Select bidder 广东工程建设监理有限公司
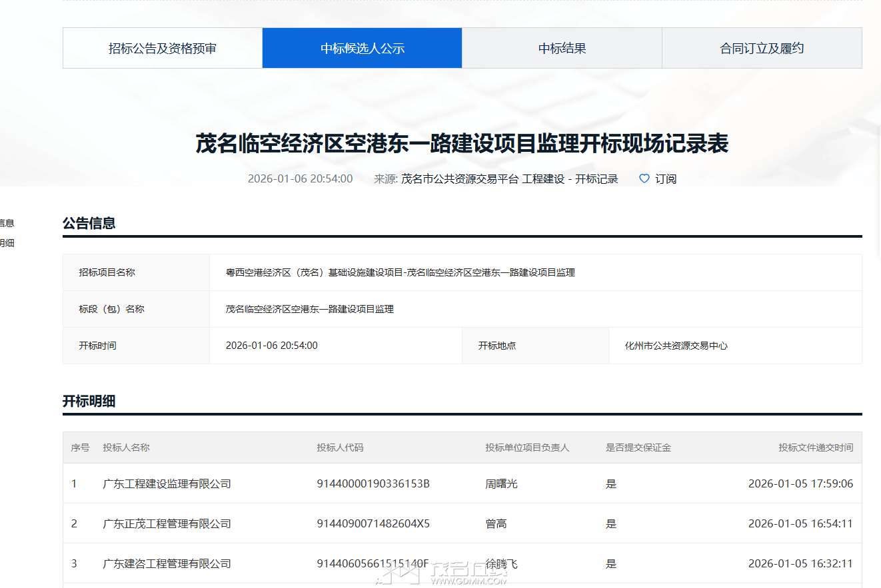The width and height of the screenshot is (881, 588). (167, 483)
